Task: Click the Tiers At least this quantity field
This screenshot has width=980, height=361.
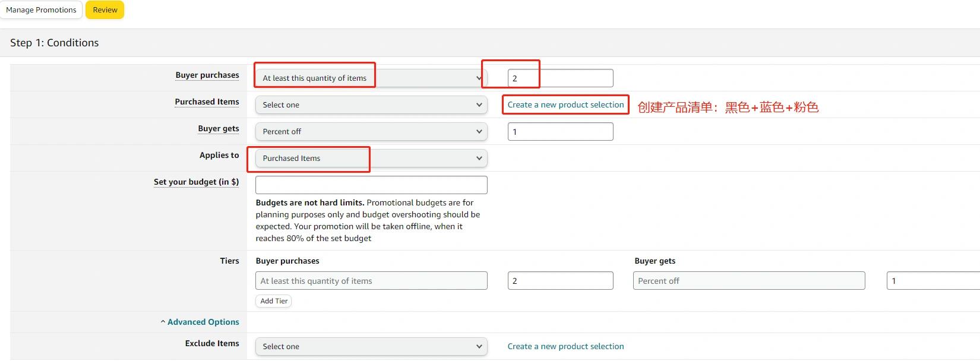Action: coord(371,281)
